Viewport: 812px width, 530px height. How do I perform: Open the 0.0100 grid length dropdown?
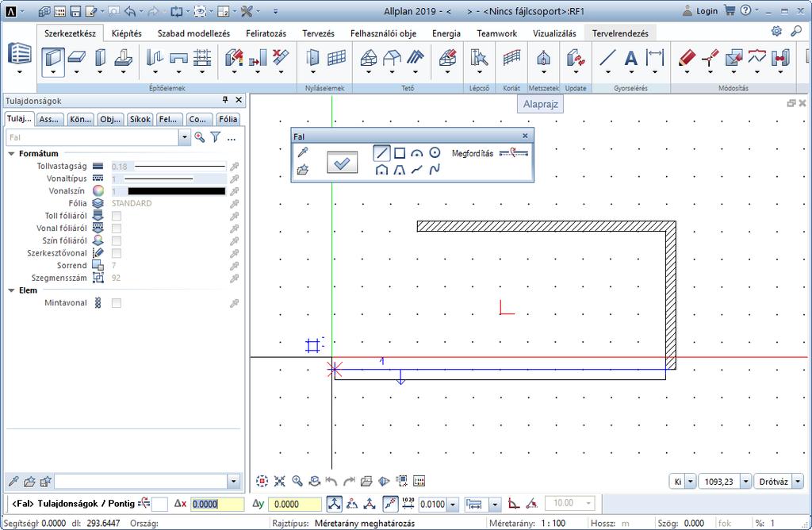(x=453, y=504)
